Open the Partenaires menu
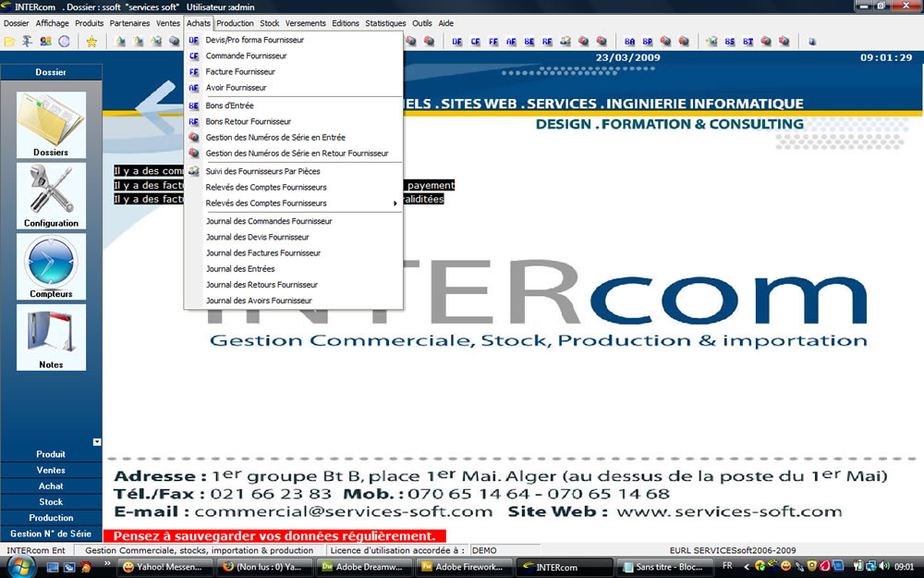The height and width of the screenshot is (578, 924). [x=129, y=23]
